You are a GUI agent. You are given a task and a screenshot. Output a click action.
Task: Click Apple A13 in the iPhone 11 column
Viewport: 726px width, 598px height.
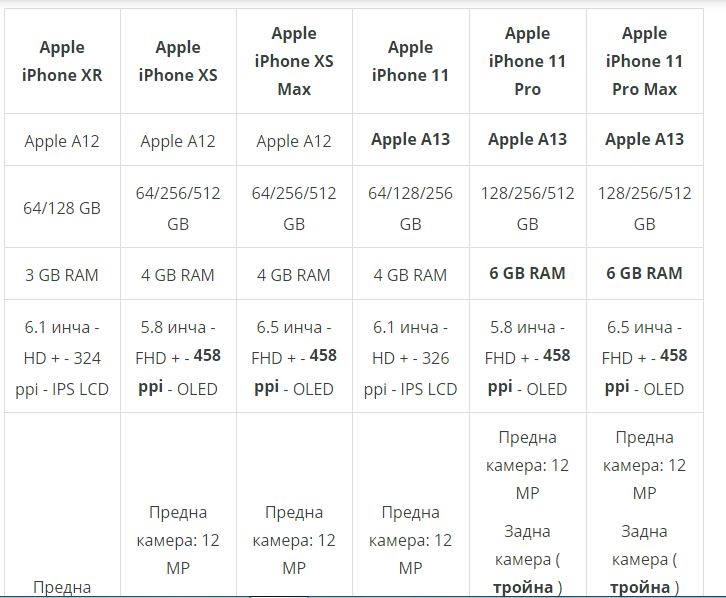[410, 139]
